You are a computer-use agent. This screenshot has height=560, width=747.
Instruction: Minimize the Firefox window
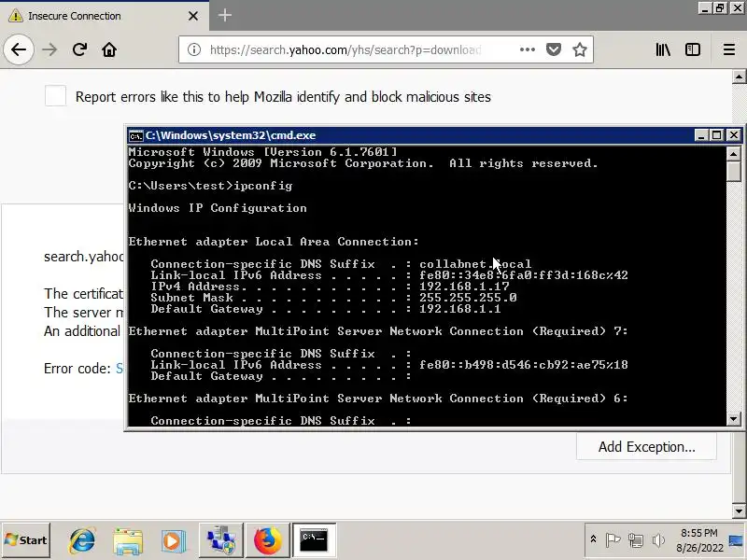coord(705,7)
